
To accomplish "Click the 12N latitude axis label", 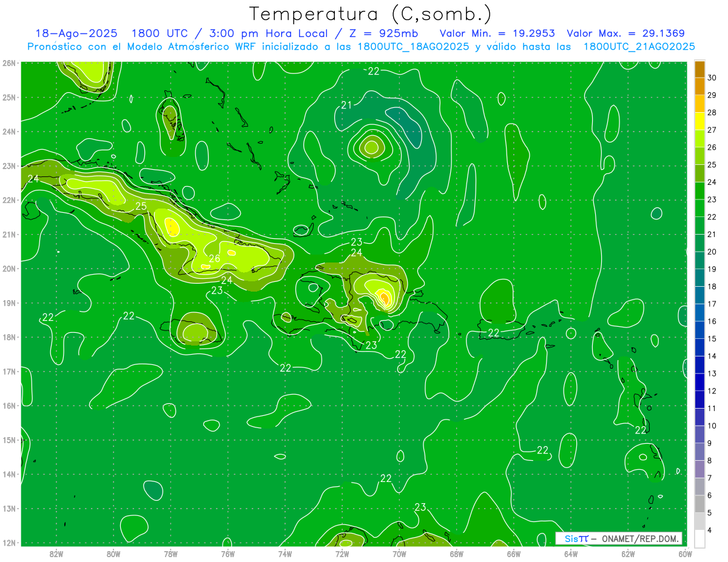I will (9, 543).
